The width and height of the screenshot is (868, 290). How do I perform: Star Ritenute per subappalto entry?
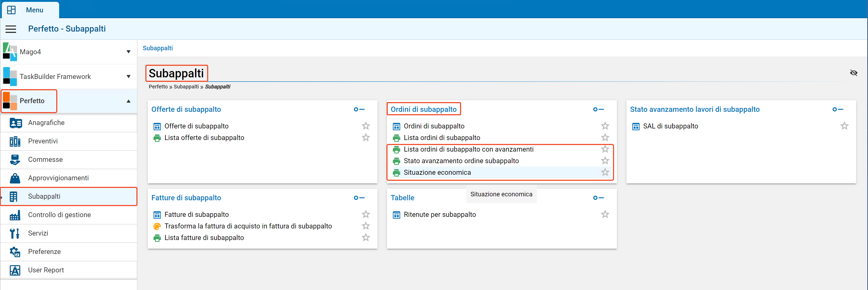click(x=605, y=214)
